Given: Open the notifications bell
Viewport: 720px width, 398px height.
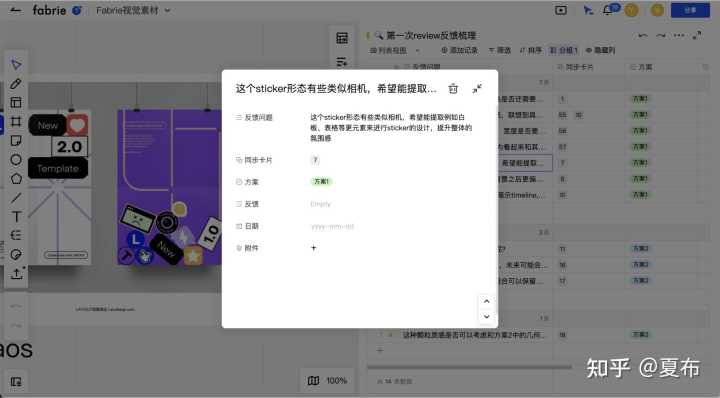Looking at the screenshot, I should click(x=608, y=10).
